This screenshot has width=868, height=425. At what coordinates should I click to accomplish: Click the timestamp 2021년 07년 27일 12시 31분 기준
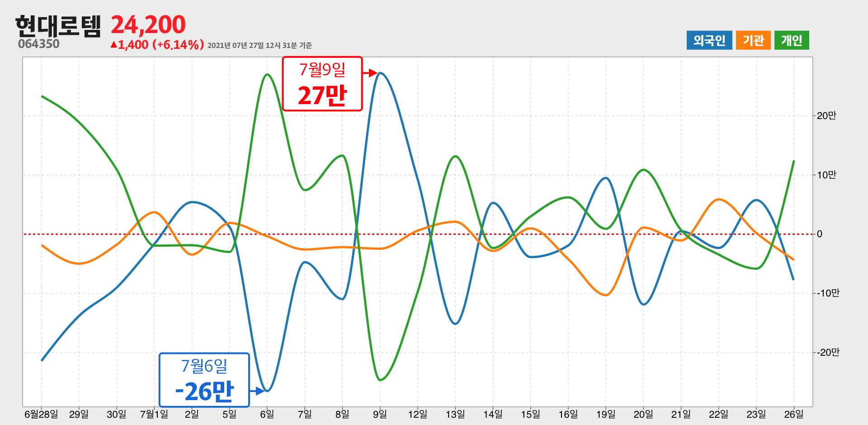(259, 45)
